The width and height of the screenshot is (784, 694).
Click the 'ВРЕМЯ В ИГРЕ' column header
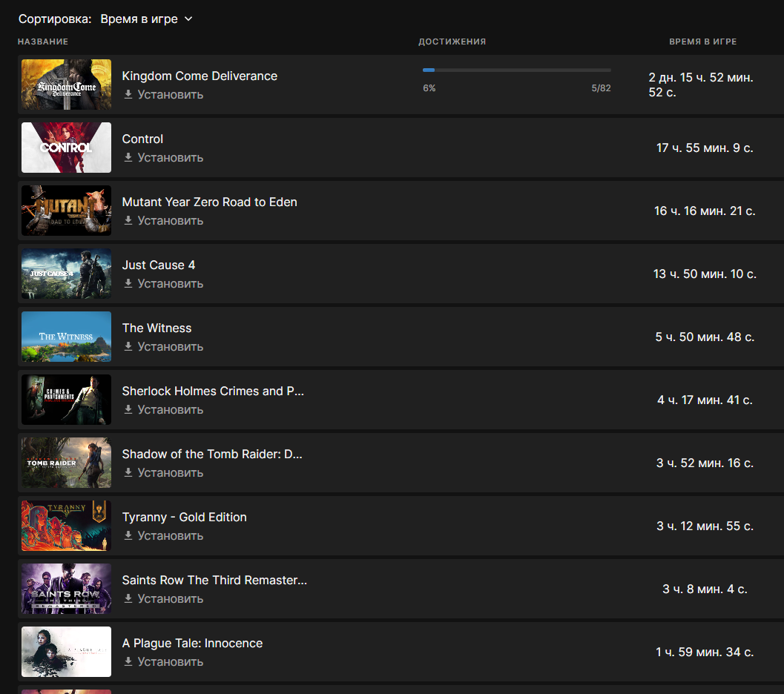click(x=703, y=42)
